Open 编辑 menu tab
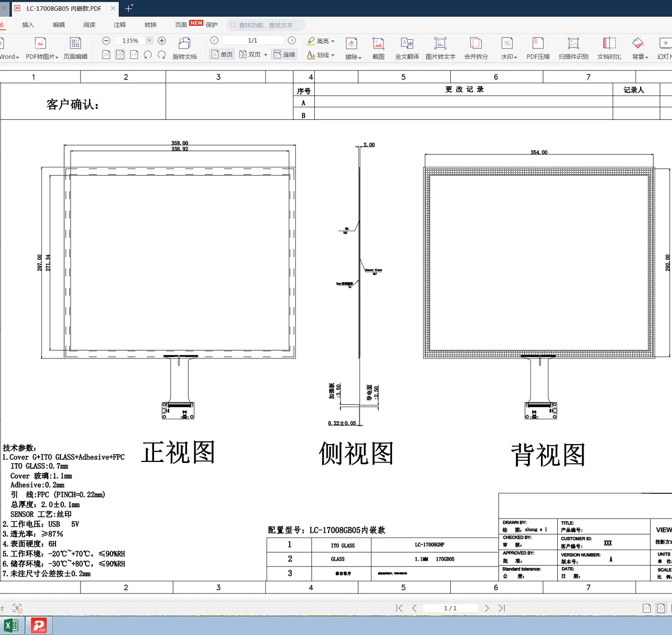This screenshot has width=672, height=635. click(59, 25)
